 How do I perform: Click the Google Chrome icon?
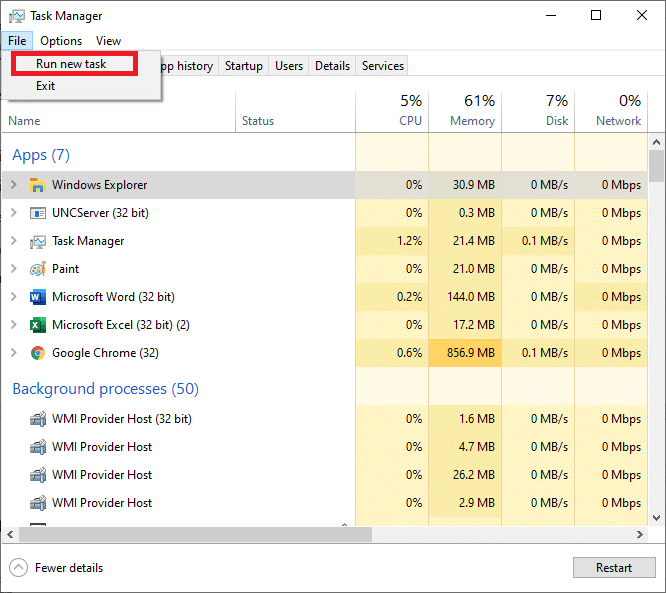pos(38,353)
